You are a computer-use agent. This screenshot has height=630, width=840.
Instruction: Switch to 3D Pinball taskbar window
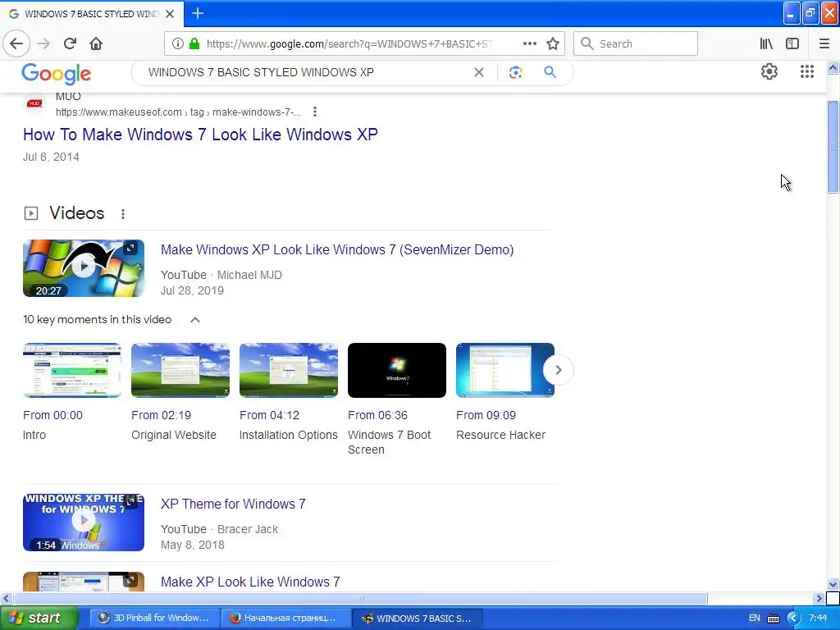coord(155,618)
